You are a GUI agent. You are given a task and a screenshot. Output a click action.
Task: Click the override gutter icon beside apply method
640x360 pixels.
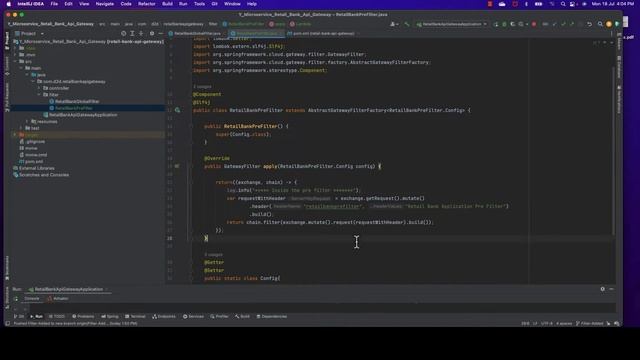(x=177, y=166)
